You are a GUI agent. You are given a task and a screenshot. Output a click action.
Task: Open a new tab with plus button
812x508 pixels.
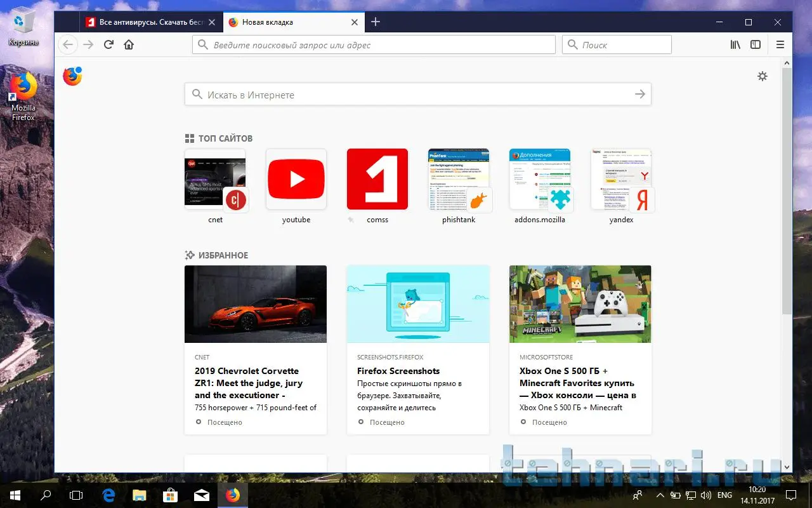376,22
